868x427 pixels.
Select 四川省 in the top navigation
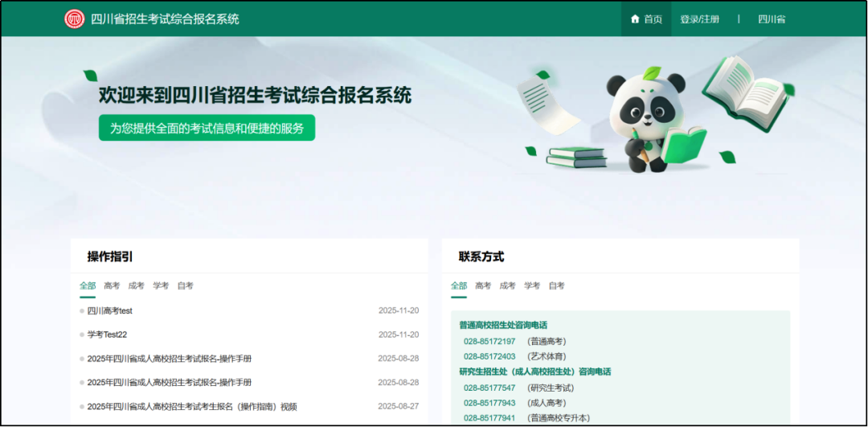[x=772, y=19]
